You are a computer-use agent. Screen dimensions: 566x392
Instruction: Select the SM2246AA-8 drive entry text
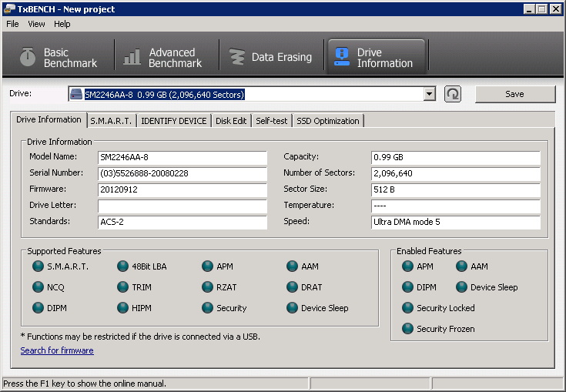coord(164,95)
